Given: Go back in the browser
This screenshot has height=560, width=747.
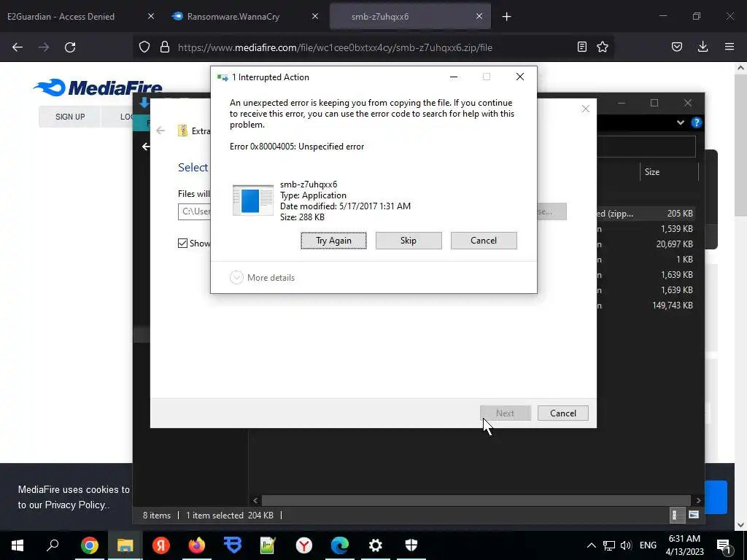Looking at the screenshot, I should pos(18,47).
